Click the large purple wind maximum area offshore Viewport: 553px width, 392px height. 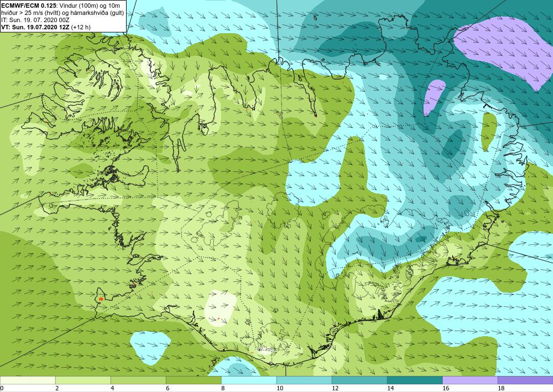coord(508,49)
